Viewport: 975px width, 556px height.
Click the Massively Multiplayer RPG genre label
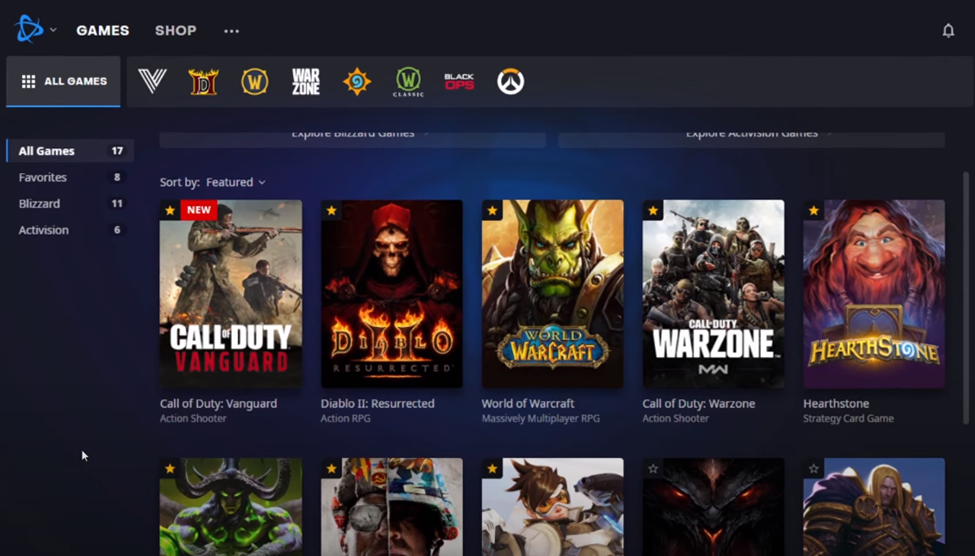[540, 419]
